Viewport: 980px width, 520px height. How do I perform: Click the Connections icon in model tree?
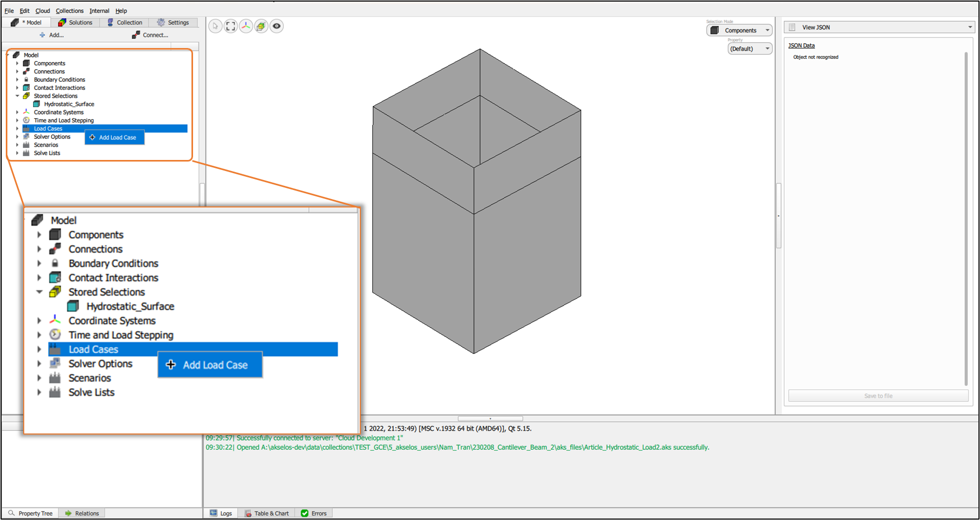coord(26,71)
